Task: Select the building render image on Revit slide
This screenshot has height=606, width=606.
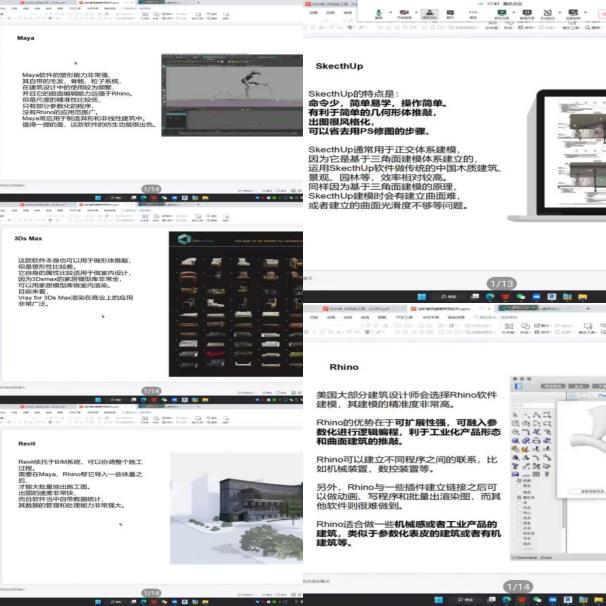Action: (237, 509)
